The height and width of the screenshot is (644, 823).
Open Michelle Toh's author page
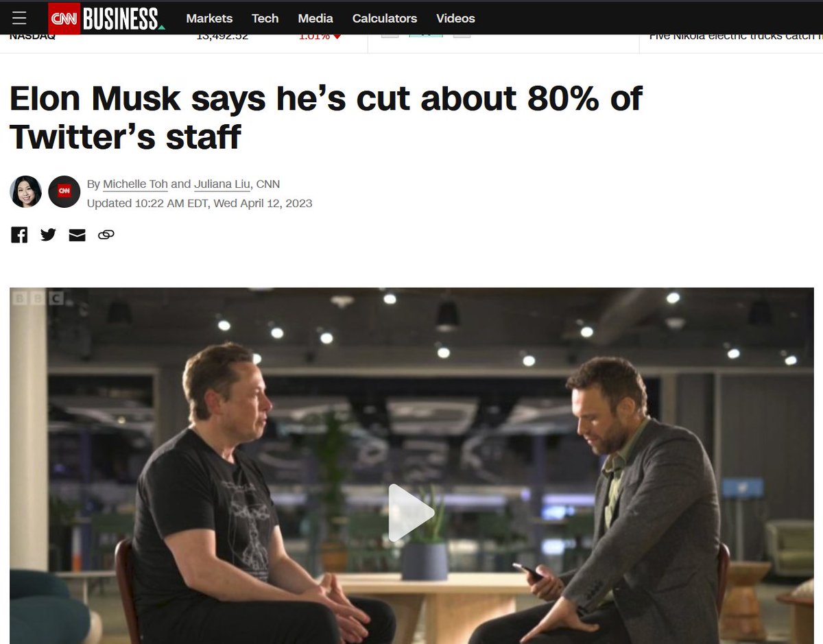(135, 184)
